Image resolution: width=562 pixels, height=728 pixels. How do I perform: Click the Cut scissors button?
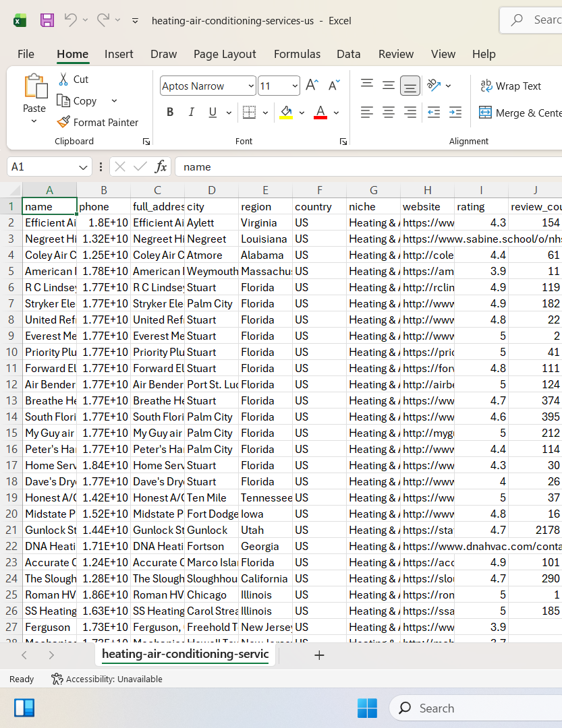[74, 80]
